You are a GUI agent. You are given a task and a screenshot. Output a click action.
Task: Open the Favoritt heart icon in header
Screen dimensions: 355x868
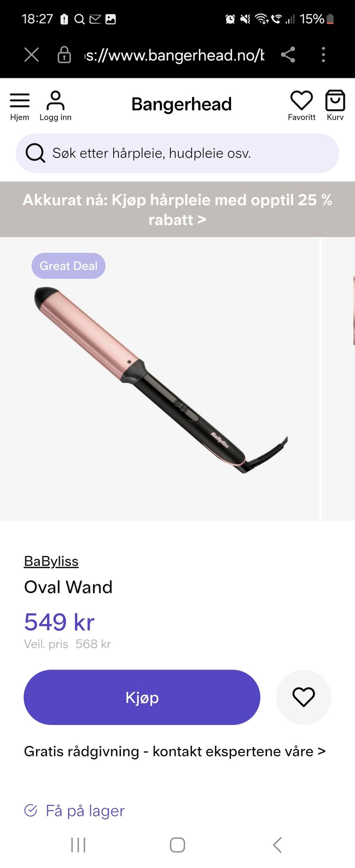tap(301, 106)
